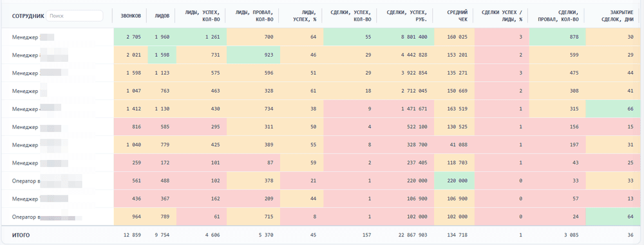Screen dimensions: 644x245
Task: Select the red revenue cell 1 471 671
Action: pyautogui.click(x=406, y=109)
